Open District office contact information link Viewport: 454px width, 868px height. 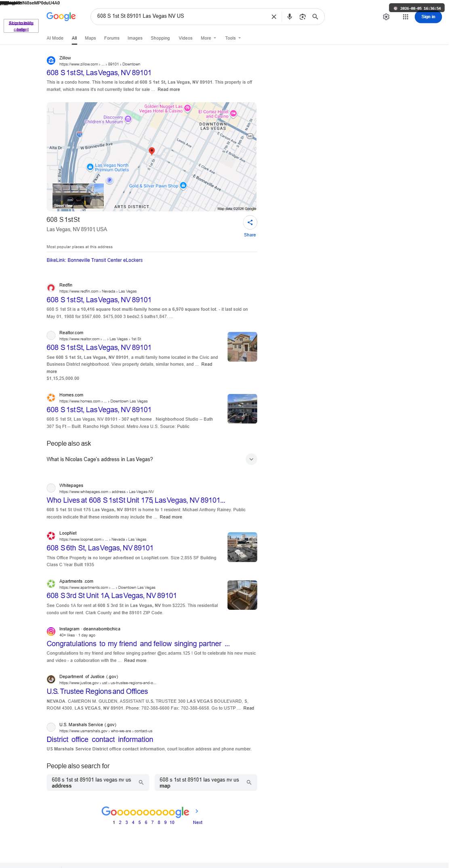[x=100, y=739]
